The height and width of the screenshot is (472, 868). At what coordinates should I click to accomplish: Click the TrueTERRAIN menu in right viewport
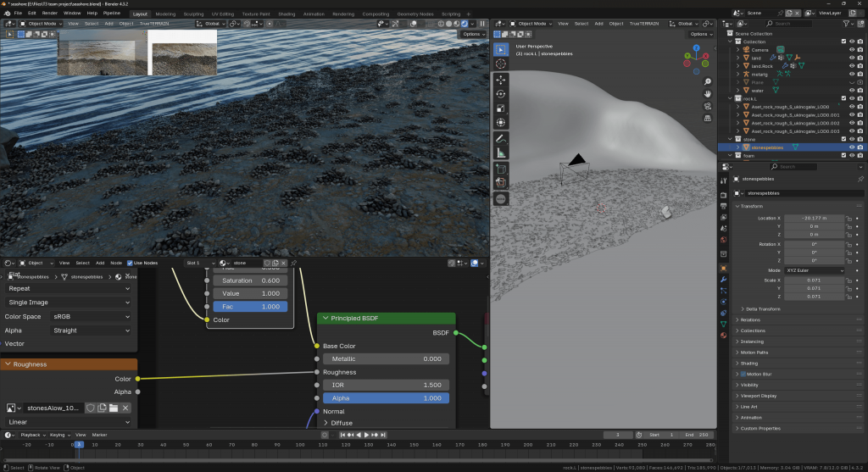pyautogui.click(x=644, y=23)
